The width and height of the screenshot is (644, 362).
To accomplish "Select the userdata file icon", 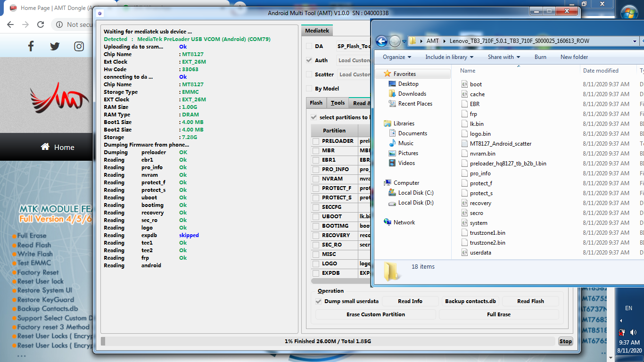I will tap(464, 253).
